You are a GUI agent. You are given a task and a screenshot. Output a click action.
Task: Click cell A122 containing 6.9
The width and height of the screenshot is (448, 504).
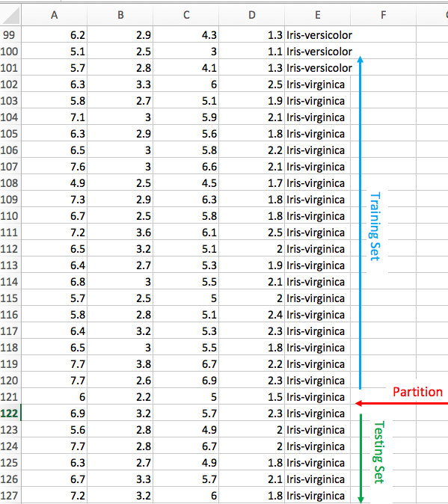55,414
